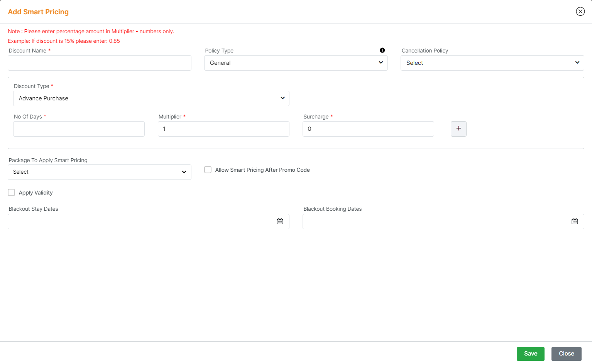Close the Add Smart Pricing form

point(566,354)
